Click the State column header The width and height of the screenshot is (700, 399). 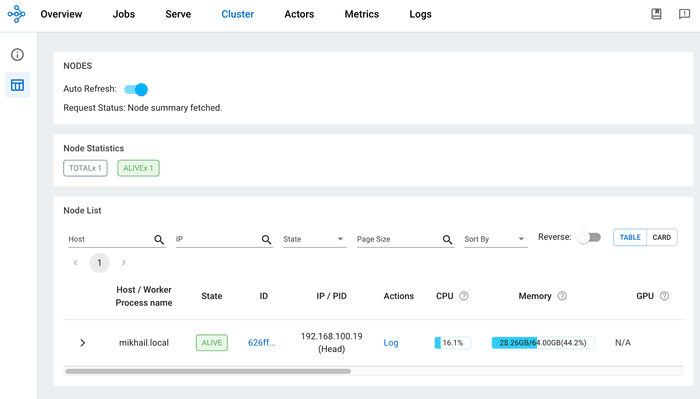coord(212,296)
